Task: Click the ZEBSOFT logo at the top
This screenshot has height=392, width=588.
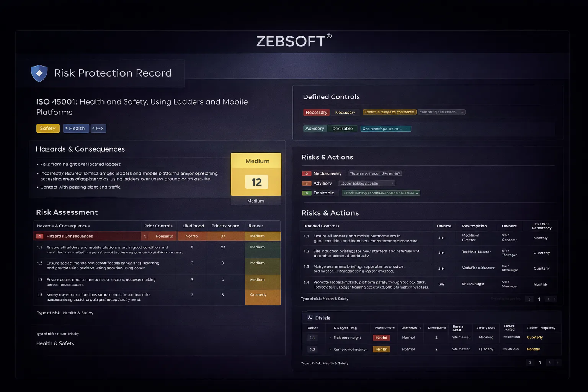Action: pos(294,41)
